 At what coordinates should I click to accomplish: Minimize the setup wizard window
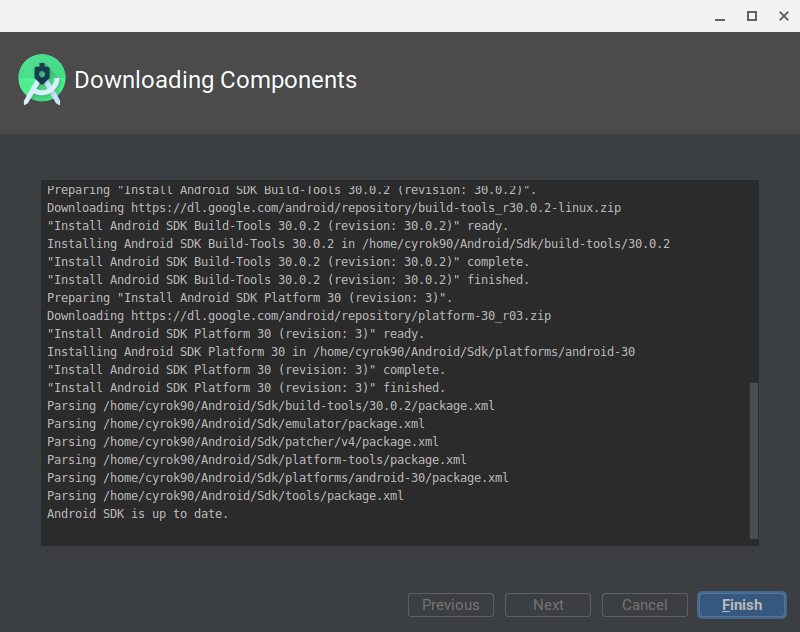(720, 17)
